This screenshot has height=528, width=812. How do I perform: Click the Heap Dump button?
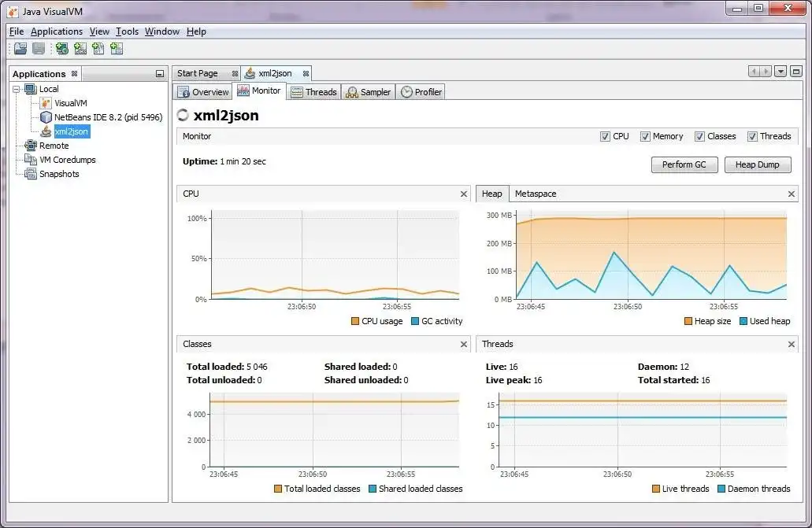(758, 164)
